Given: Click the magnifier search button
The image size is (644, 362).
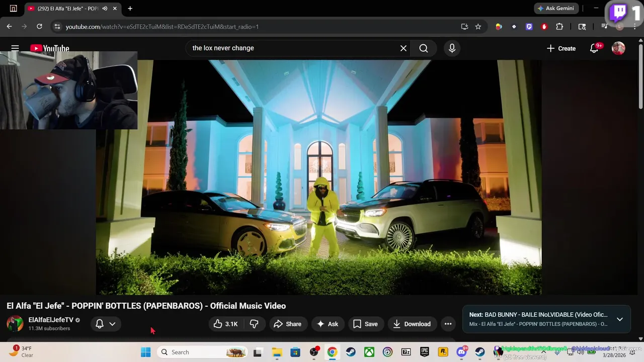Looking at the screenshot, I should (424, 48).
